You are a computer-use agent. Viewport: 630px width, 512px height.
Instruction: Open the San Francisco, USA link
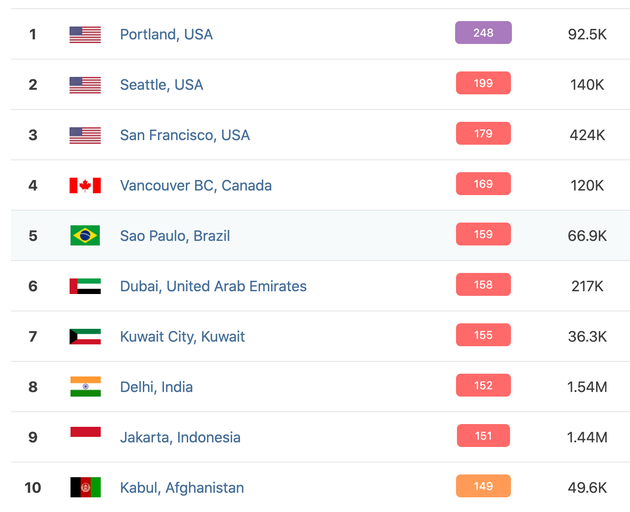point(185,135)
